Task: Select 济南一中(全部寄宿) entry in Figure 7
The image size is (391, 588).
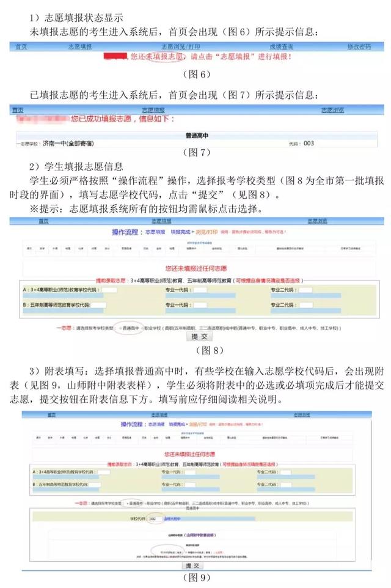Action: click(68, 143)
